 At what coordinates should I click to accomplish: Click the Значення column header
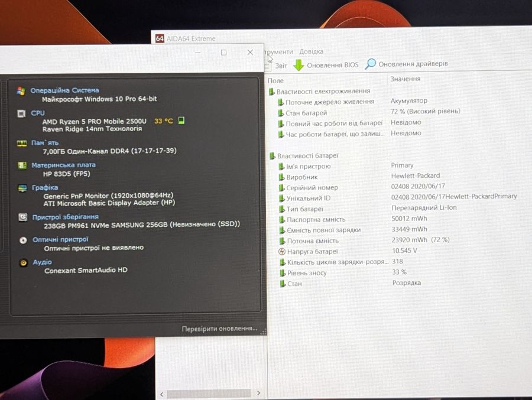pos(406,79)
